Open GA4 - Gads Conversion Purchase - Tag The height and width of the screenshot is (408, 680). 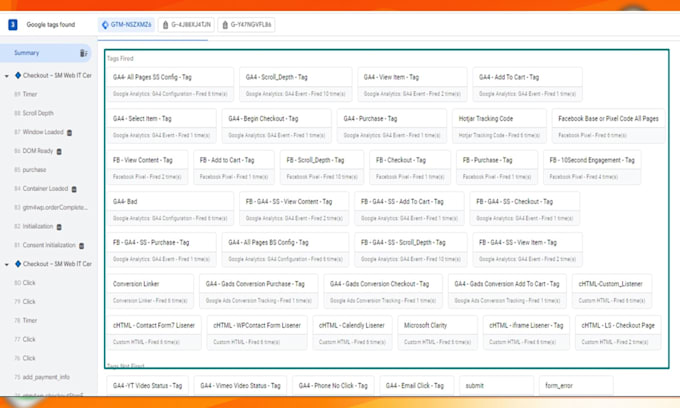click(258, 291)
